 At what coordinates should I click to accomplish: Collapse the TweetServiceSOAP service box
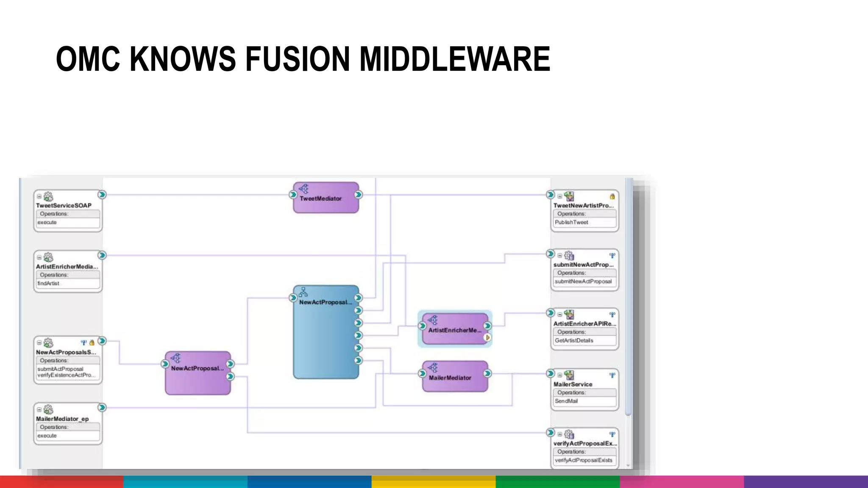[x=39, y=197]
